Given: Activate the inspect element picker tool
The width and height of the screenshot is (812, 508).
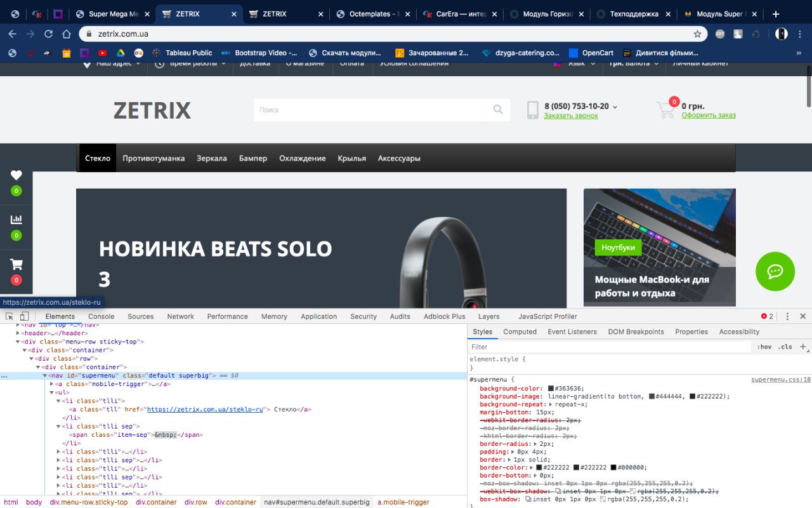Looking at the screenshot, I should click(10, 316).
